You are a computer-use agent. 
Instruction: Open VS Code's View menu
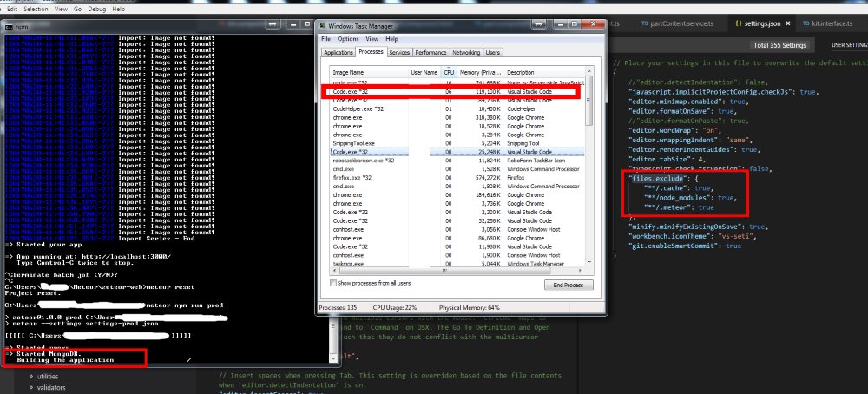coord(62,10)
